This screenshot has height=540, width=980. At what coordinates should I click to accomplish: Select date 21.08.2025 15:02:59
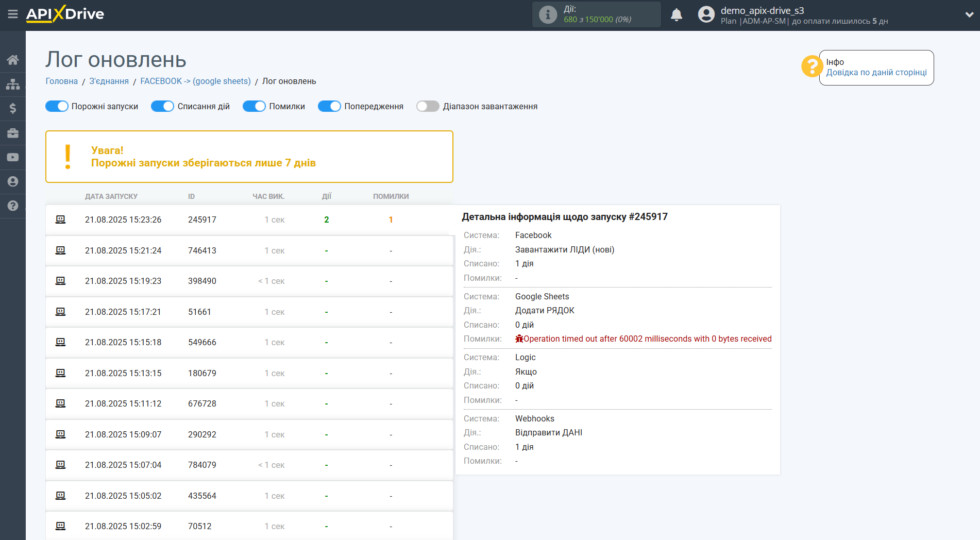point(123,526)
